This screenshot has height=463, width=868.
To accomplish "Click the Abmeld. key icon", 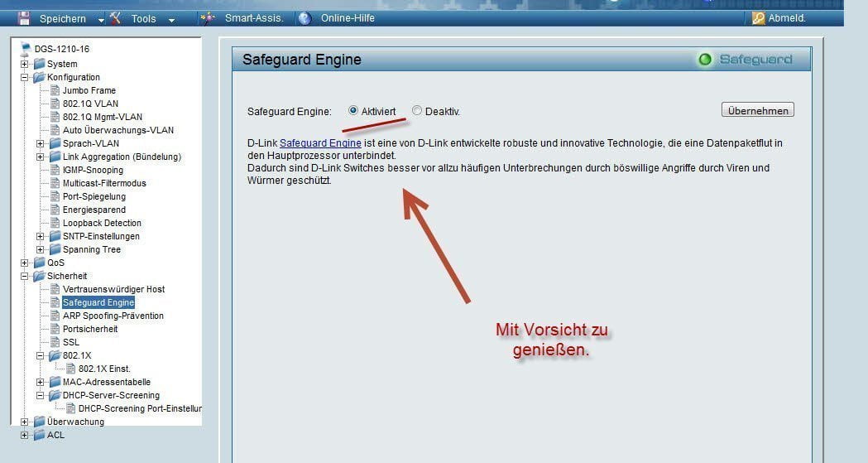I will point(759,18).
